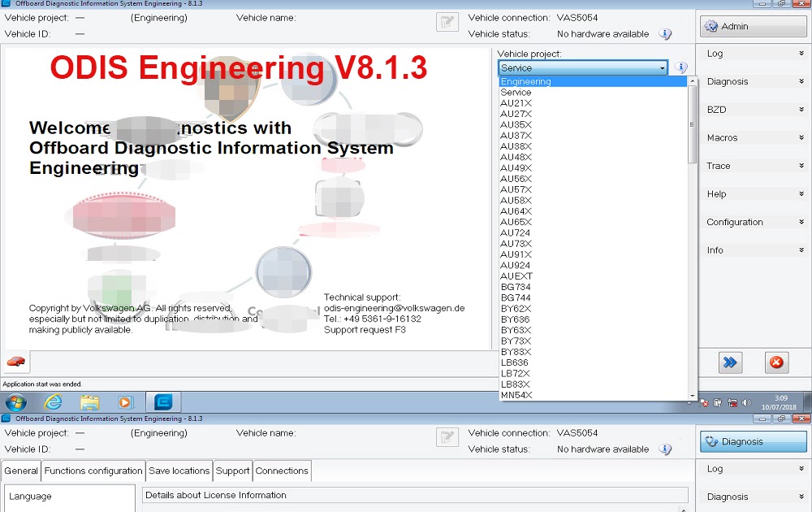Launch Internet Explorer from the taskbar
Viewport: 812px width, 512px height.
click(53, 402)
